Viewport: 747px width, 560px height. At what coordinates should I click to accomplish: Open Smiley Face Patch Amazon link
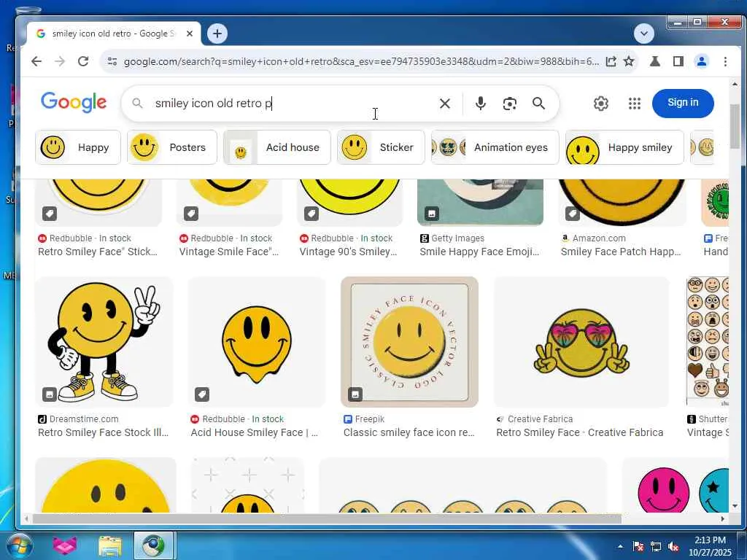point(621,252)
